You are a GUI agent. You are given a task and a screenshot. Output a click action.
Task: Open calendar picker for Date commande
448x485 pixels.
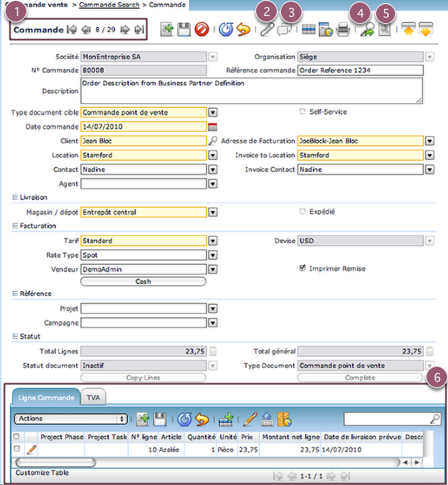pos(213,126)
